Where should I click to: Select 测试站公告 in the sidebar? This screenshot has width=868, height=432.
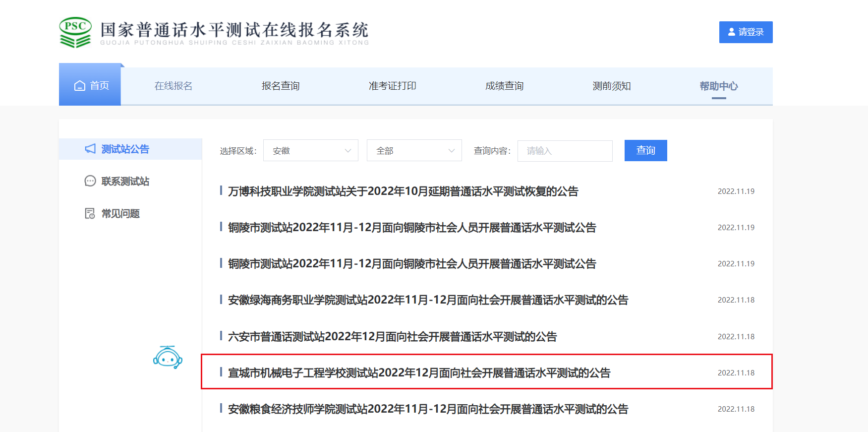130,149
